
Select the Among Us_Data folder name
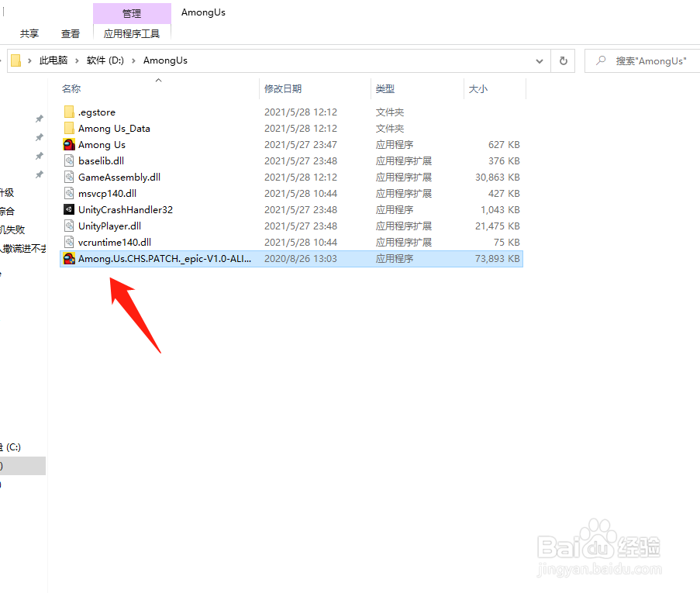(114, 128)
